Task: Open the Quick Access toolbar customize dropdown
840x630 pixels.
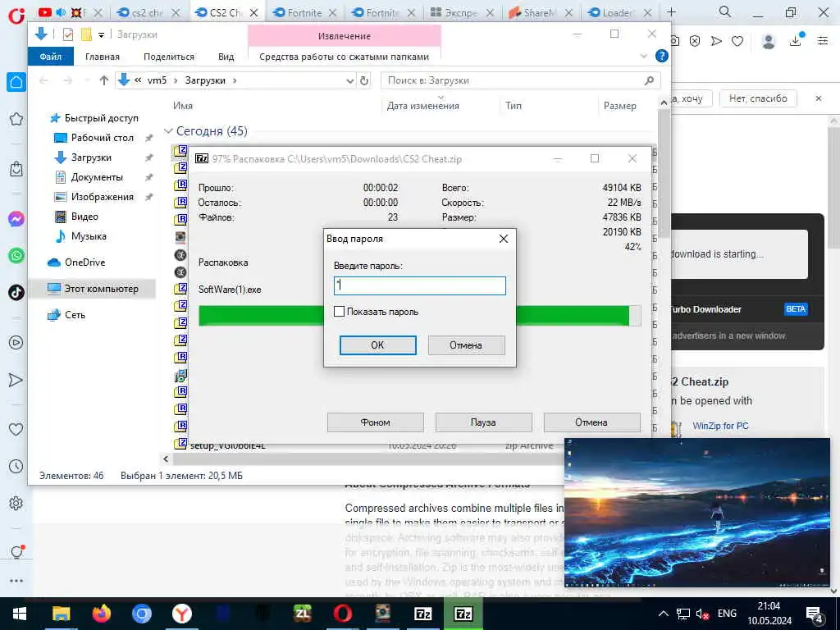Action: 101,34
